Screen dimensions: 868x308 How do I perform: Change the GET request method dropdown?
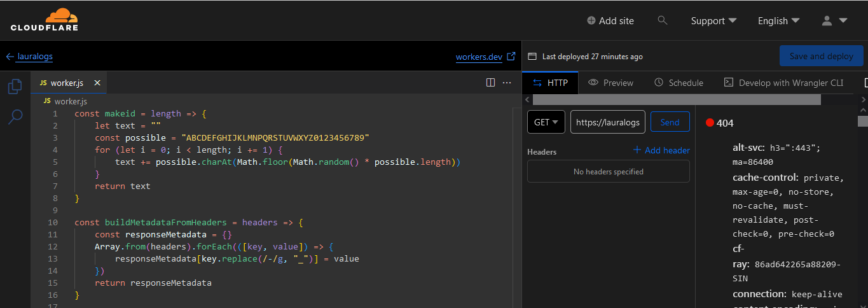pyautogui.click(x=546, y=122)
